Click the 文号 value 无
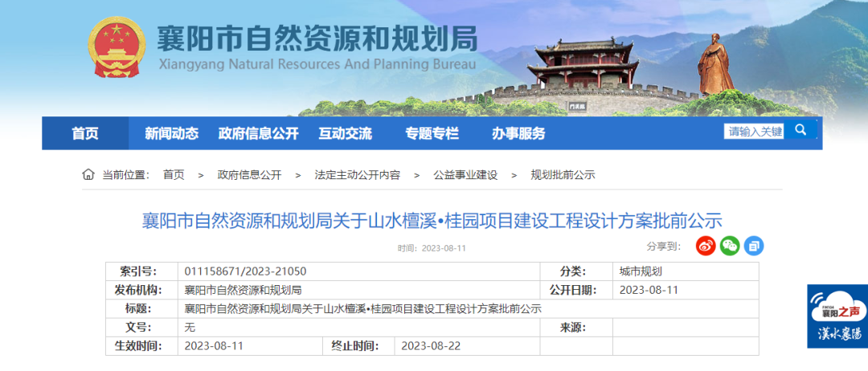Viewport: 868px width, 371px height. (190, 328)
